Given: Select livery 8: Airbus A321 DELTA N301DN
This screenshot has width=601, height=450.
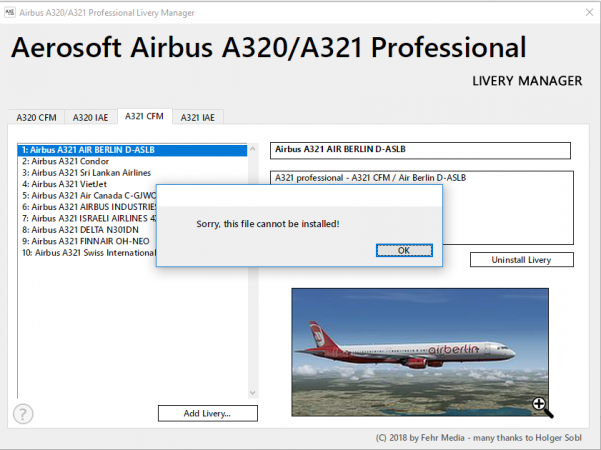Looking at the screenshot, I should click(x=87, y=230).
